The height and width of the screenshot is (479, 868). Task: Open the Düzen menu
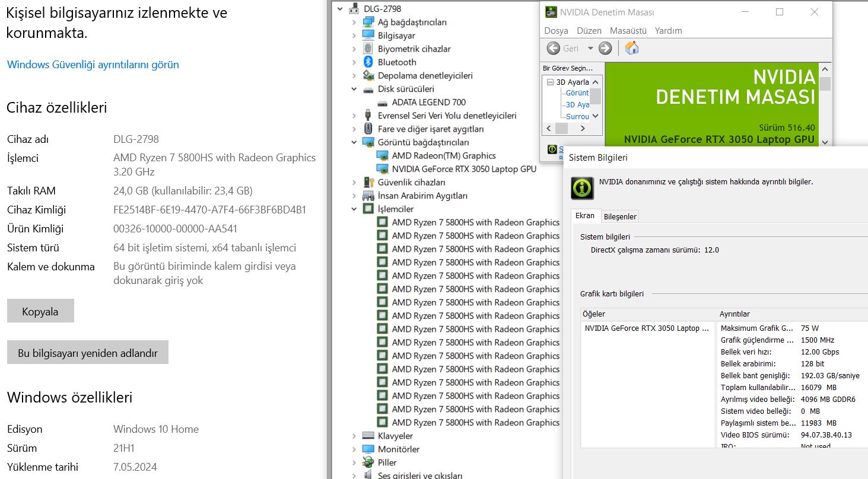[589, 30]
